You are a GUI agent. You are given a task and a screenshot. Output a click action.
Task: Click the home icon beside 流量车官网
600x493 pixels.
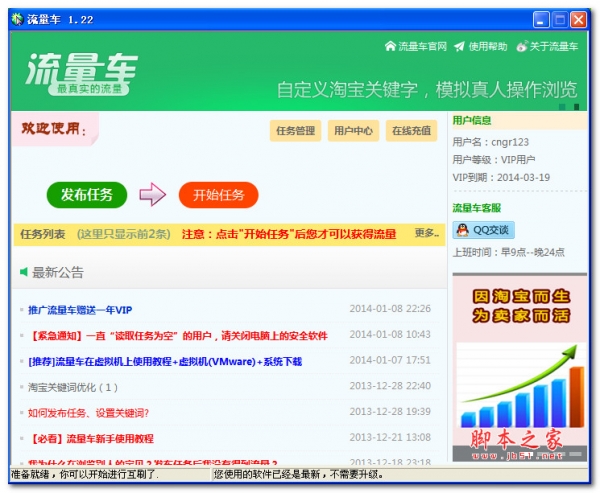(x=390, y=46)
